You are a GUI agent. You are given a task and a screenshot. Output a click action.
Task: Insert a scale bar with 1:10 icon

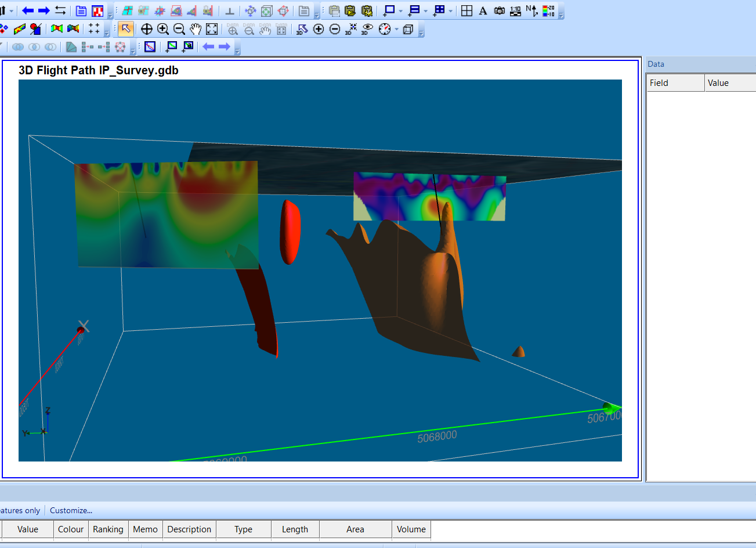click(515, 10)
